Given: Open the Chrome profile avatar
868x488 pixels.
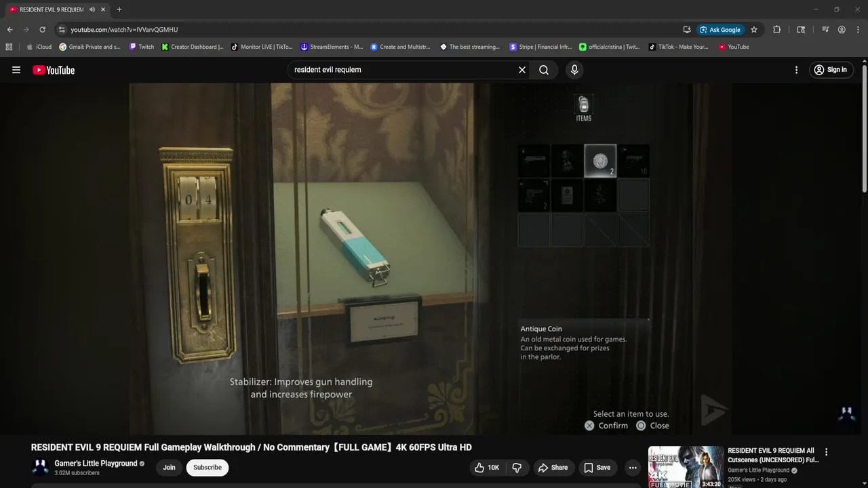Looking at the screenshot, I should [842, 30].
